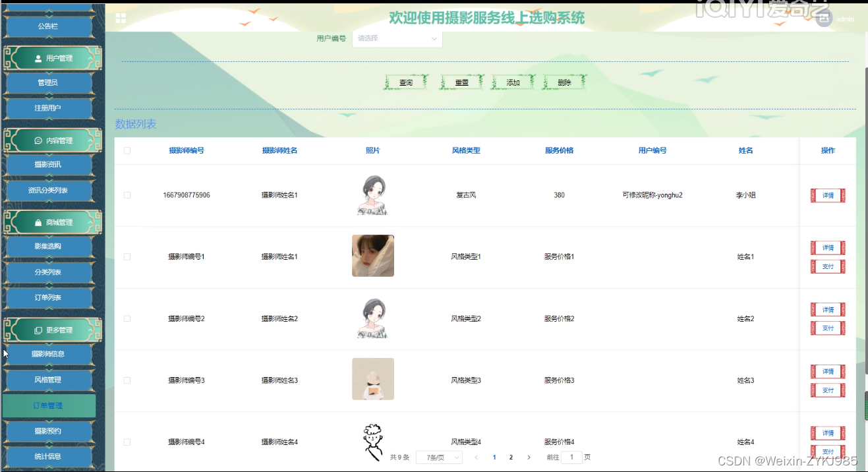This screenshot has height=472, width=868.
Task: Open 详情 for the 姓名1 row
Action: coord(828,248)
